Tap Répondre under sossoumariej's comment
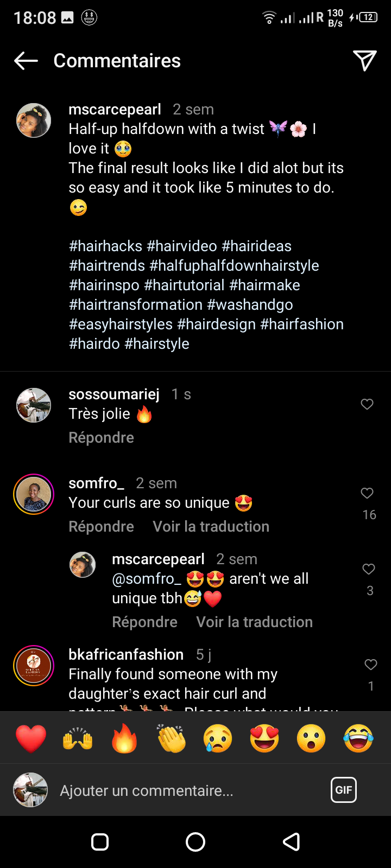Screen dimensions: 391x868 coord(101,438)
